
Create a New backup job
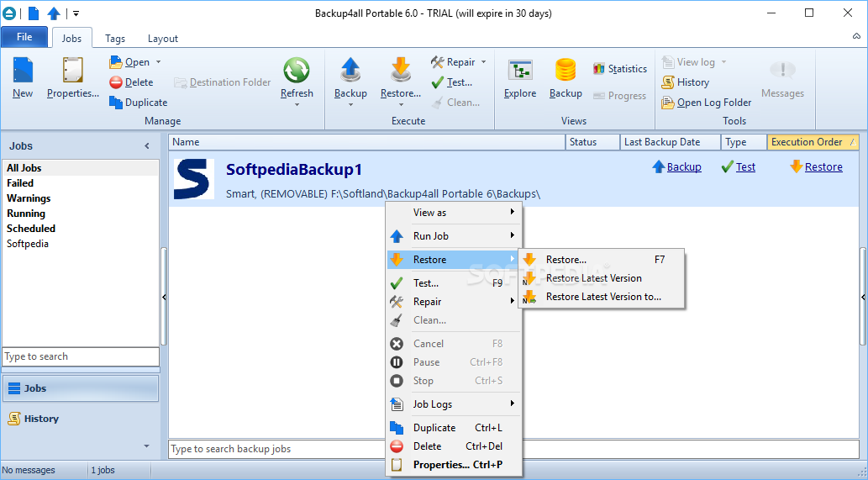[x=23, y=79]
